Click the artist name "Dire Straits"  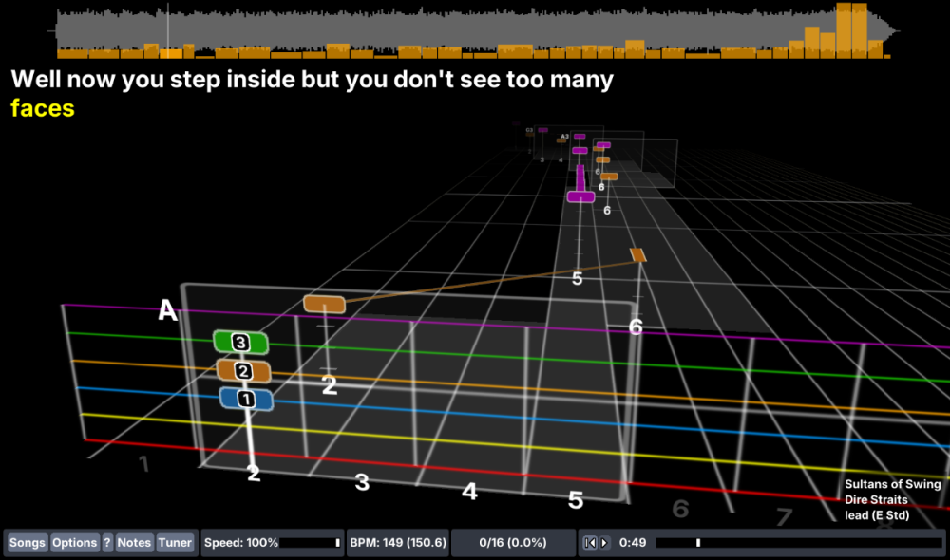876,499
